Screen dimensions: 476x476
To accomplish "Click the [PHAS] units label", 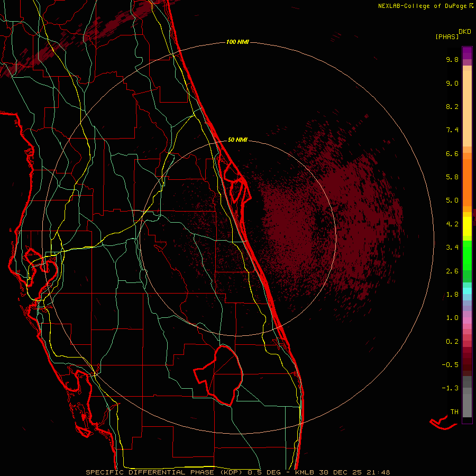I will (x=447, y=37).
